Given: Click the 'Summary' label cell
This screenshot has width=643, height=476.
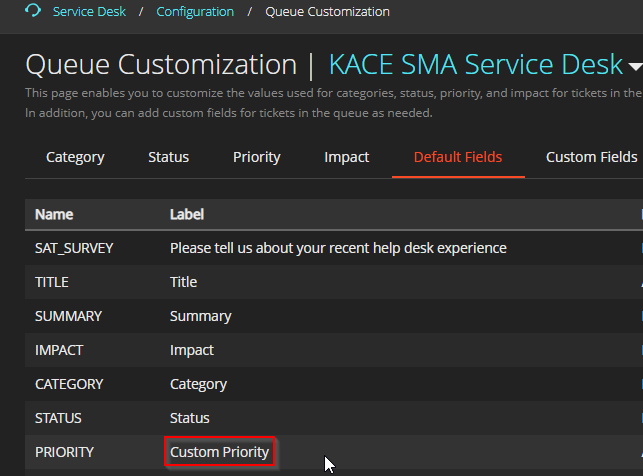Looking at the screenshot, I should pos(201,316).
